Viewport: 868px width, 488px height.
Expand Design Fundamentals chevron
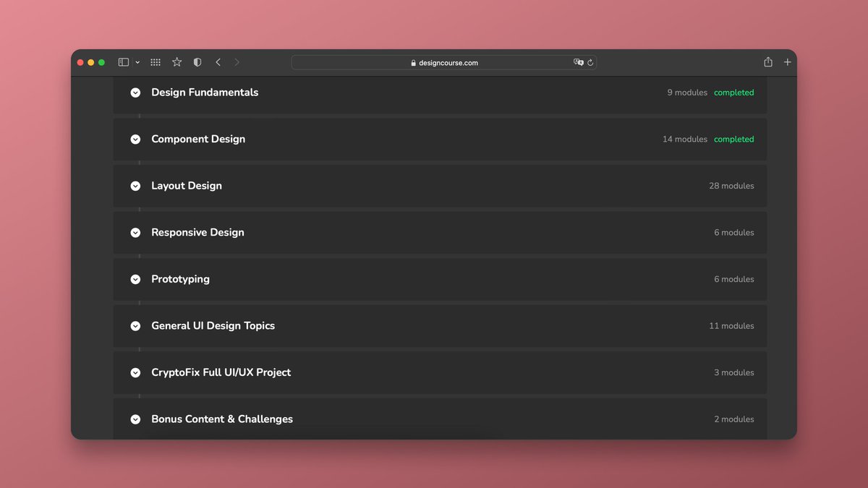[135, 93]
